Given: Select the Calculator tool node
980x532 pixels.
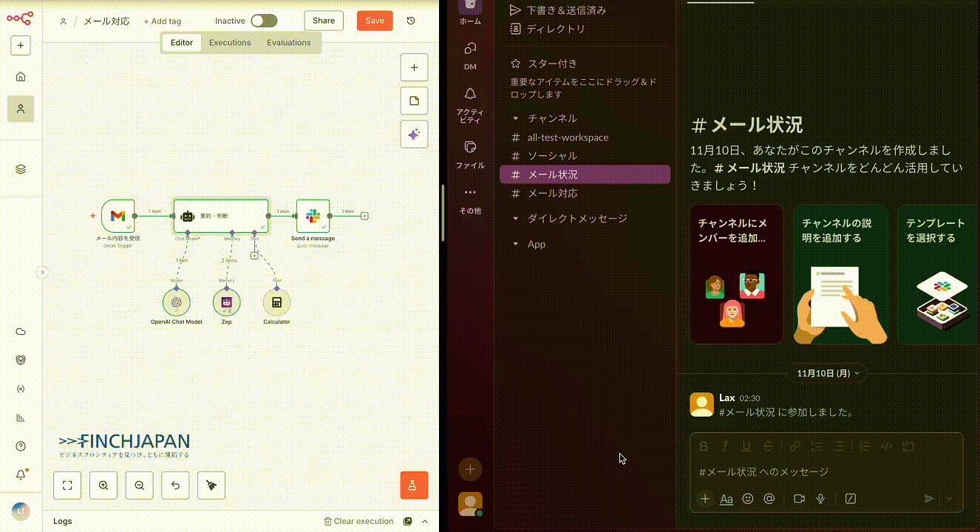Looking at the screenshot, I should click(x=276, y=301).
